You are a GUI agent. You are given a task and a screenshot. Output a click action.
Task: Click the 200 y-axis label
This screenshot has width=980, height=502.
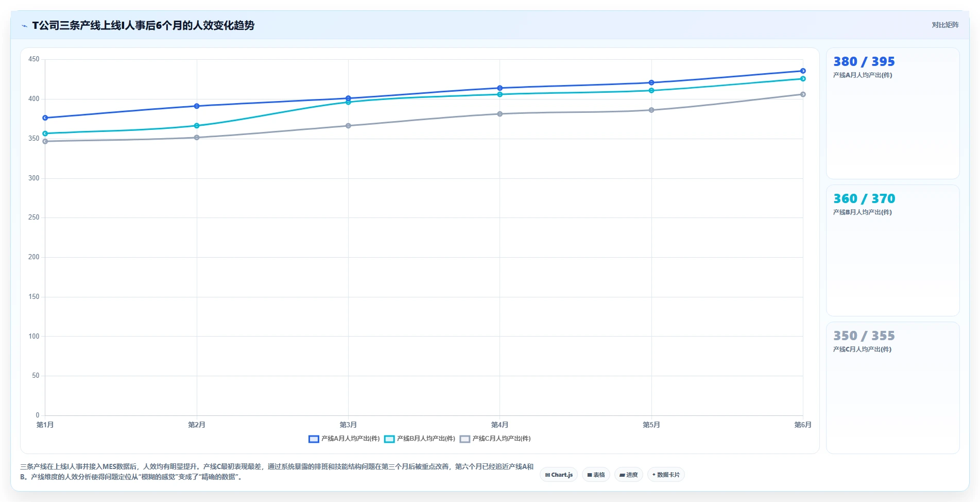tap(34, 257)
